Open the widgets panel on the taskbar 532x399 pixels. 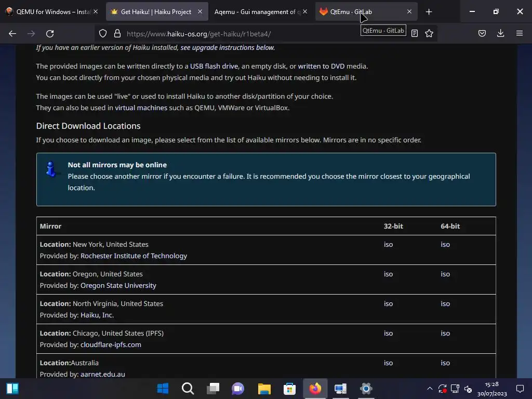pos(12,389)
